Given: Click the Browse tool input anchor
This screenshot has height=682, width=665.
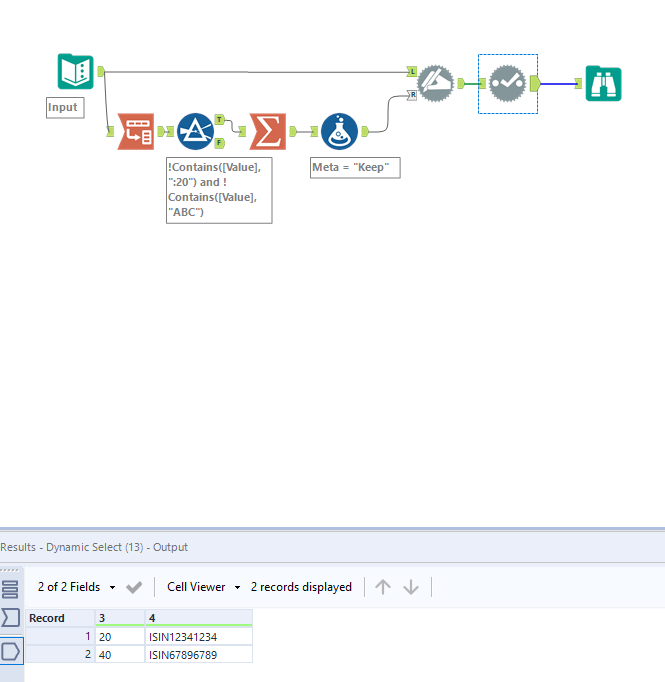Looking at the screenshot, I should pos(578,84).
